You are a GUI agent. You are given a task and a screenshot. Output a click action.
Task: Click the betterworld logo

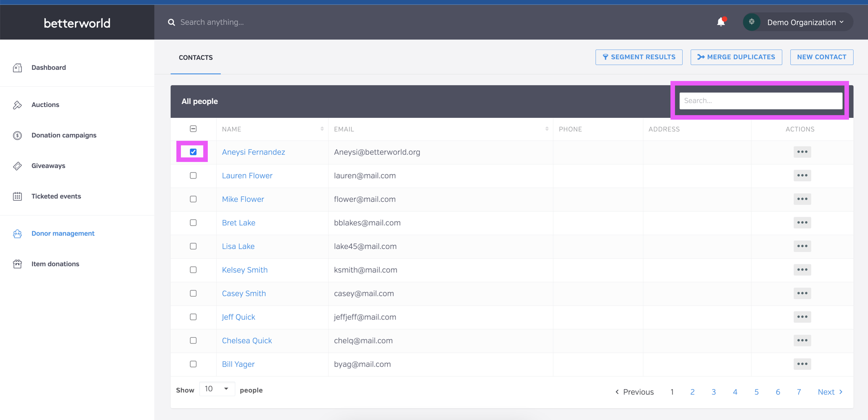[77, 23]
